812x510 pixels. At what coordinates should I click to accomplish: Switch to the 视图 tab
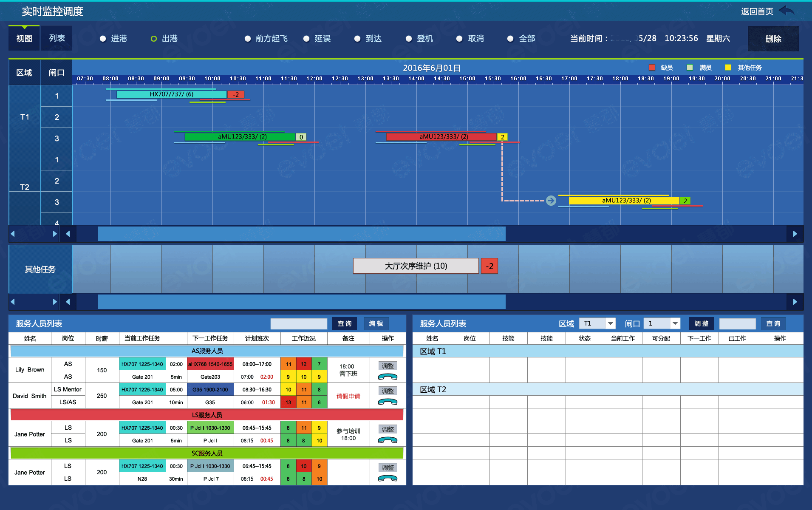(24, 38)
